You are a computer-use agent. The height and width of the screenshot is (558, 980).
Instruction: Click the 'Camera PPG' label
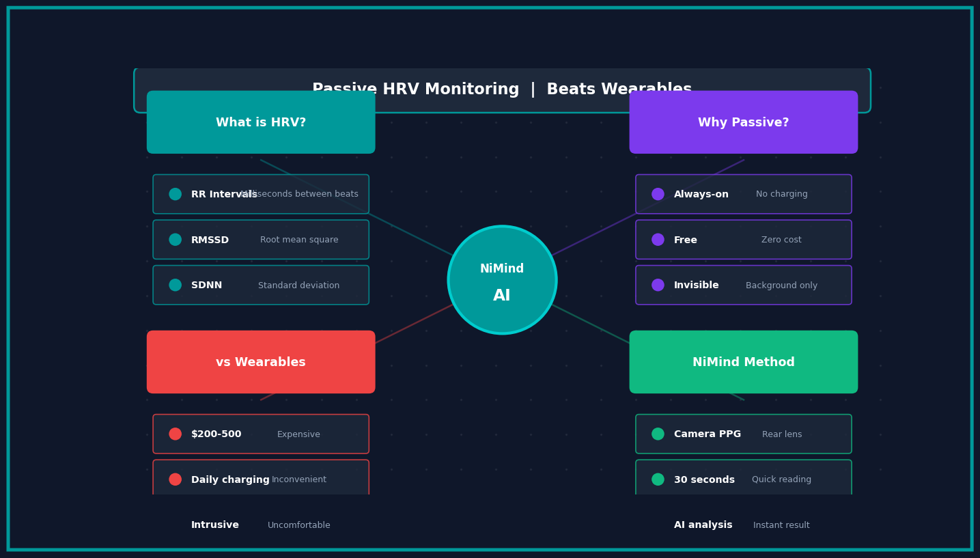pyautogui.click(x=708, y=434)
